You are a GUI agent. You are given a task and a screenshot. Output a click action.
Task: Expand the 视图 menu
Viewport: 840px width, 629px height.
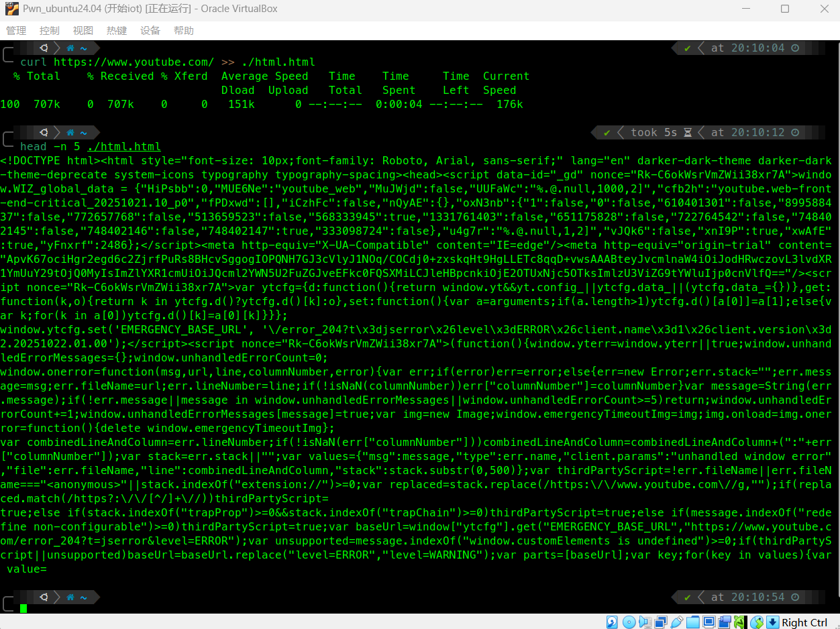[x=83, y=31]
